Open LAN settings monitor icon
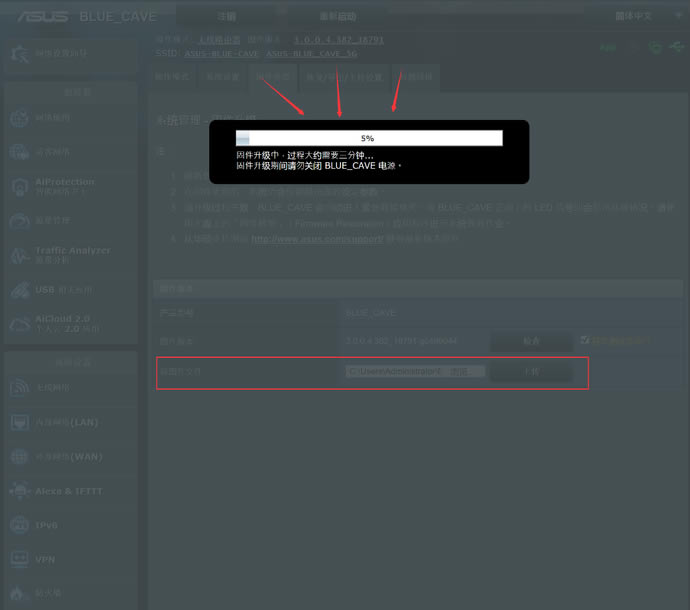The width and height of the screenshot is (690, 610). click(19, 422)
